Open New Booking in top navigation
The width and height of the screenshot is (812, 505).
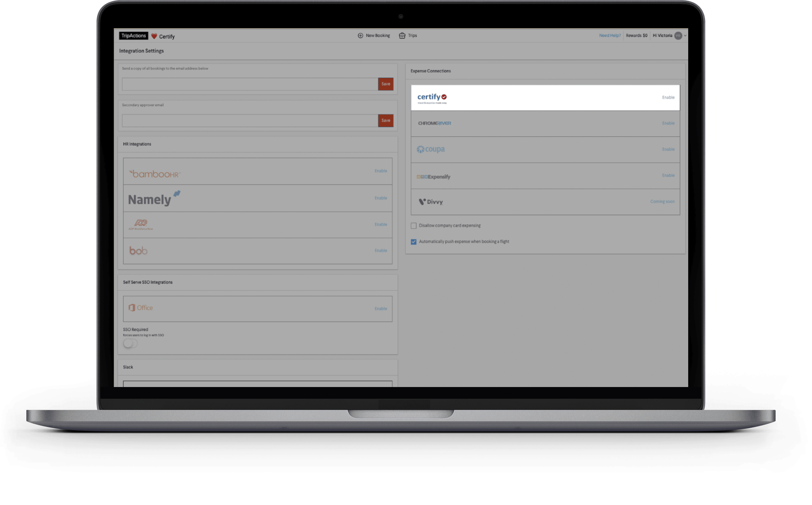[x=378, y=36]
